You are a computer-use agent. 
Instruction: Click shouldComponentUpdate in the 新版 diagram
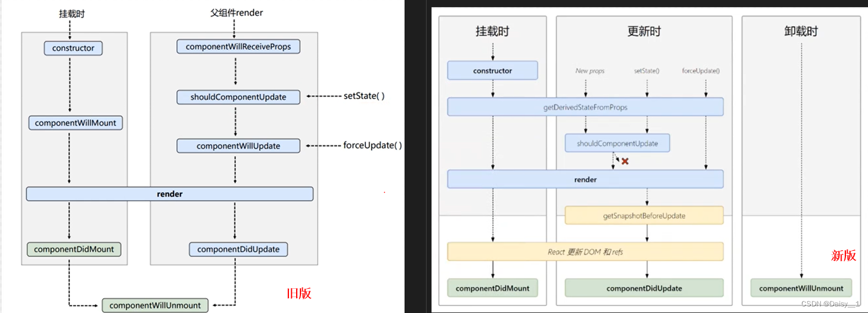[617, 143]
